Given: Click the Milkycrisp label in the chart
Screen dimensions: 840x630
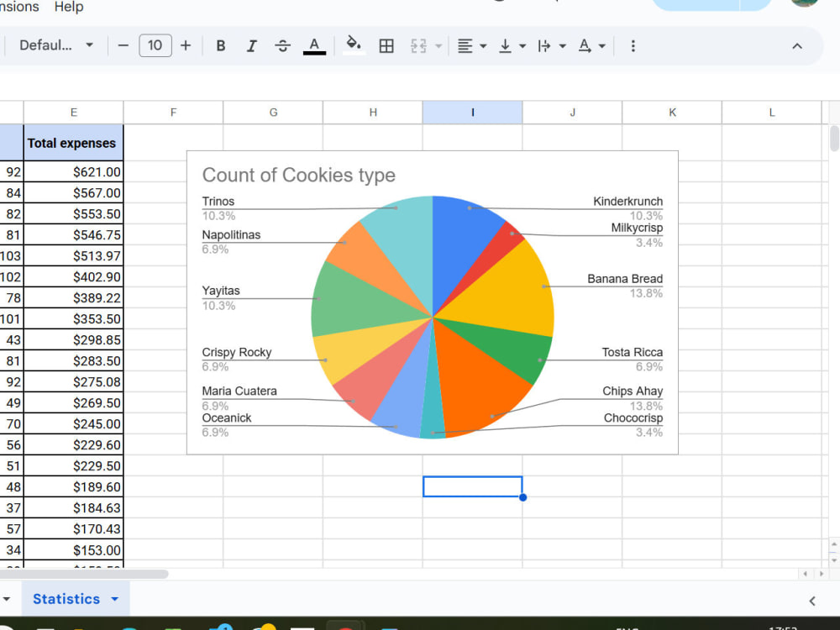Looking at the screenshot, I should coord(637,228).
